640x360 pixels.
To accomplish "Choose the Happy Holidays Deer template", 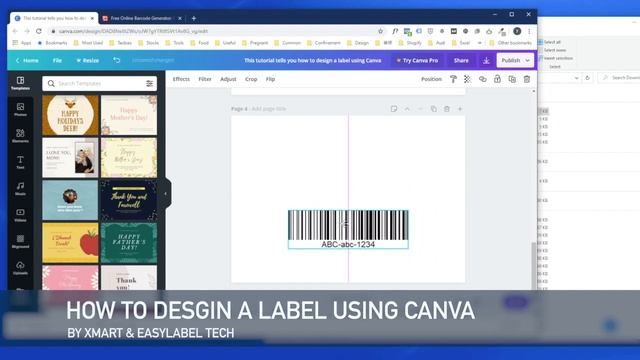I will tap(70, 115).
